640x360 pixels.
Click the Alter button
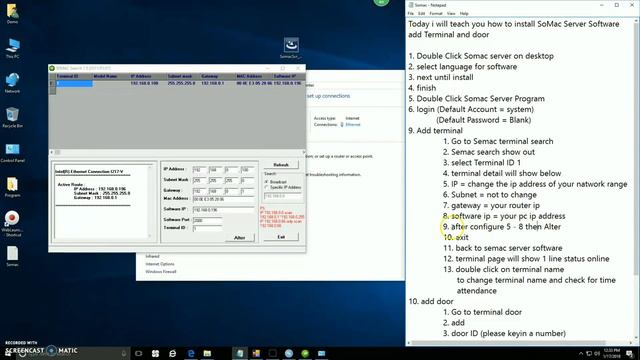(240, 238)
